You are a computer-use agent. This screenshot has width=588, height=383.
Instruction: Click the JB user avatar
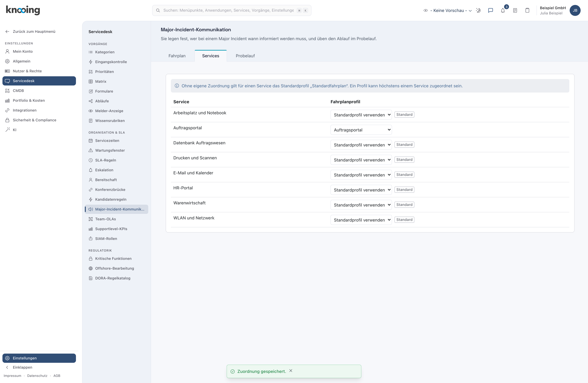pos(575,10)
